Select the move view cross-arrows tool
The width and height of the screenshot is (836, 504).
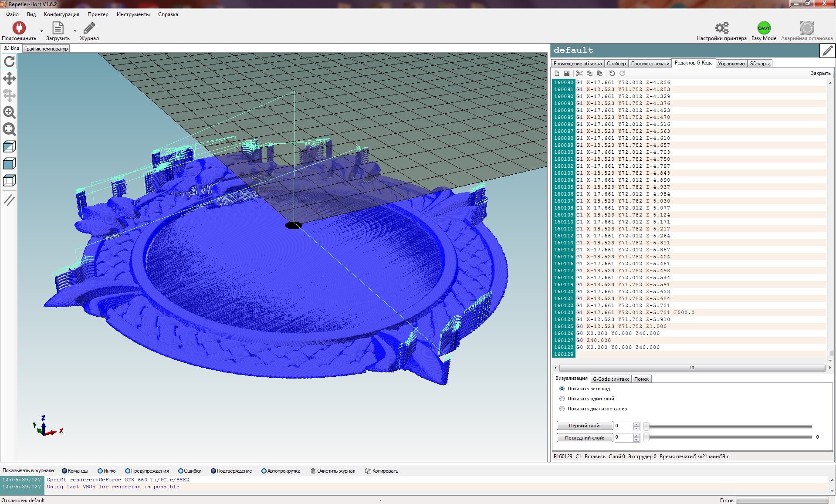click(10, 79)
